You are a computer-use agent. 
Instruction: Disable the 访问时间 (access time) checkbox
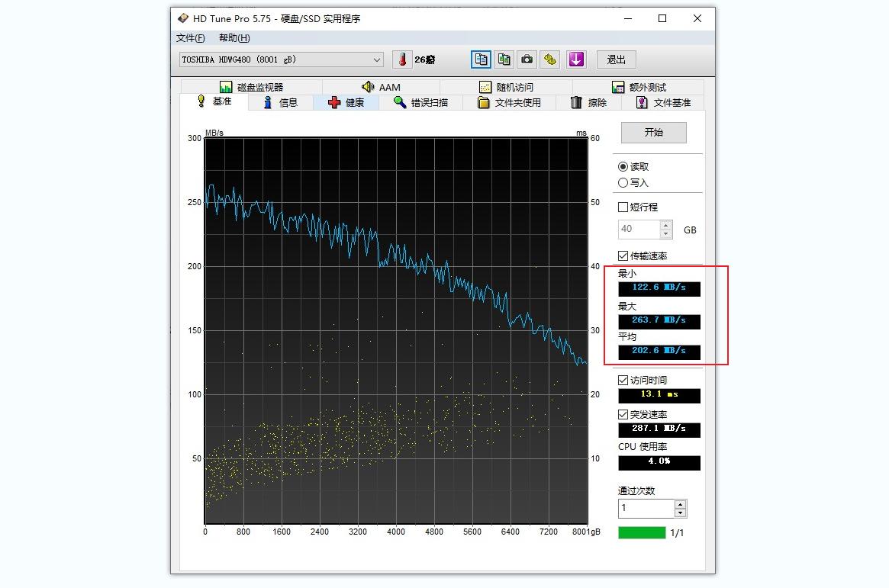pyautogui.click(x=623, y=379)
